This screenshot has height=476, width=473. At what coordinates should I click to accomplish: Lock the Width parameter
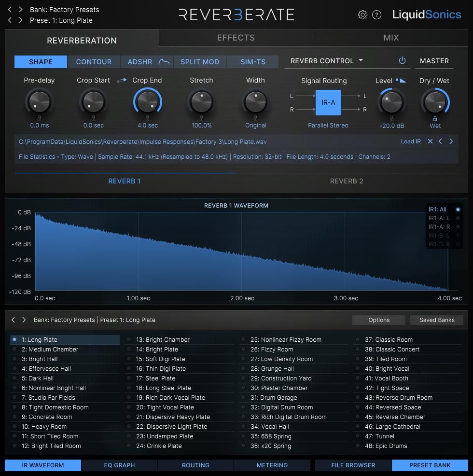[256, 118]
